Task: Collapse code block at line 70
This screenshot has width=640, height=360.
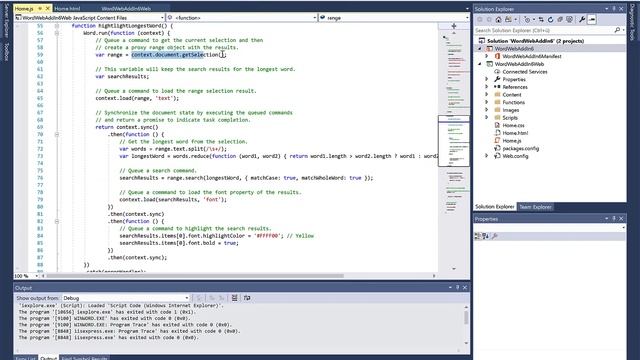Action: click(x=57, y=134)
